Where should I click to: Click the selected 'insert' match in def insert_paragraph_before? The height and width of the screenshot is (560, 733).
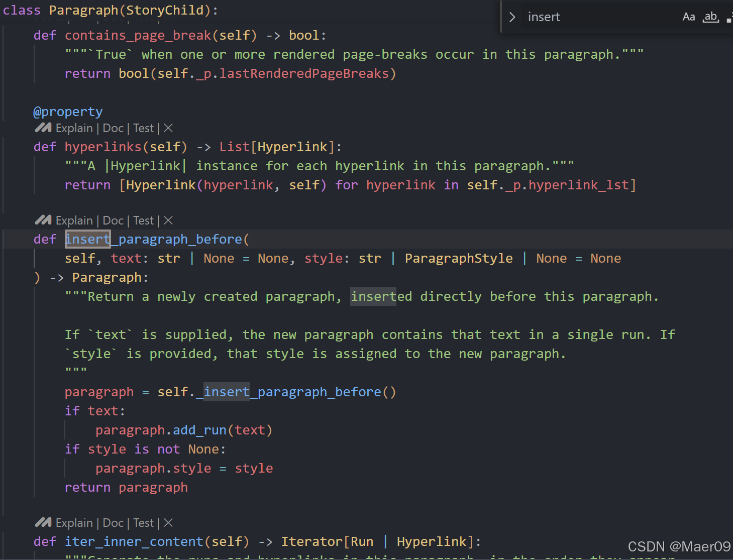click(x=88, y=240)
